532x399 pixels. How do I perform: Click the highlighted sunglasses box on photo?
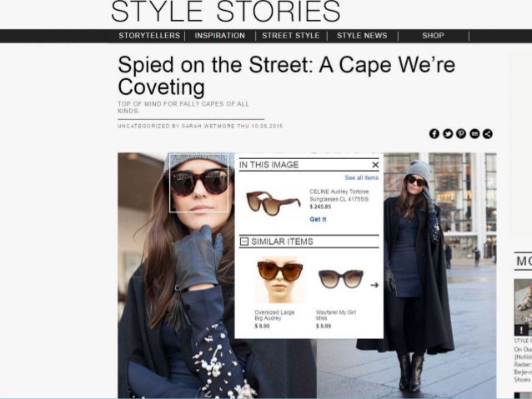click(x=198, y=183)
